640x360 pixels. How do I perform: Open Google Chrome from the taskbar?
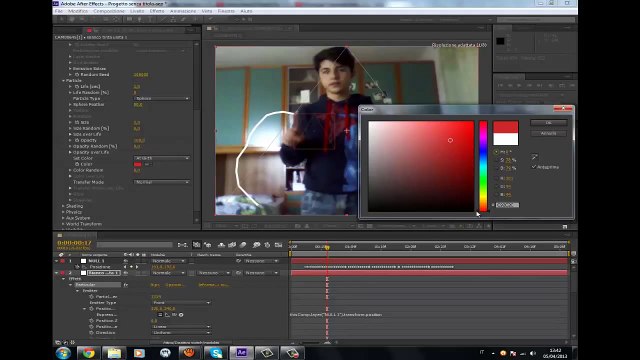click(x=88, y=353)
